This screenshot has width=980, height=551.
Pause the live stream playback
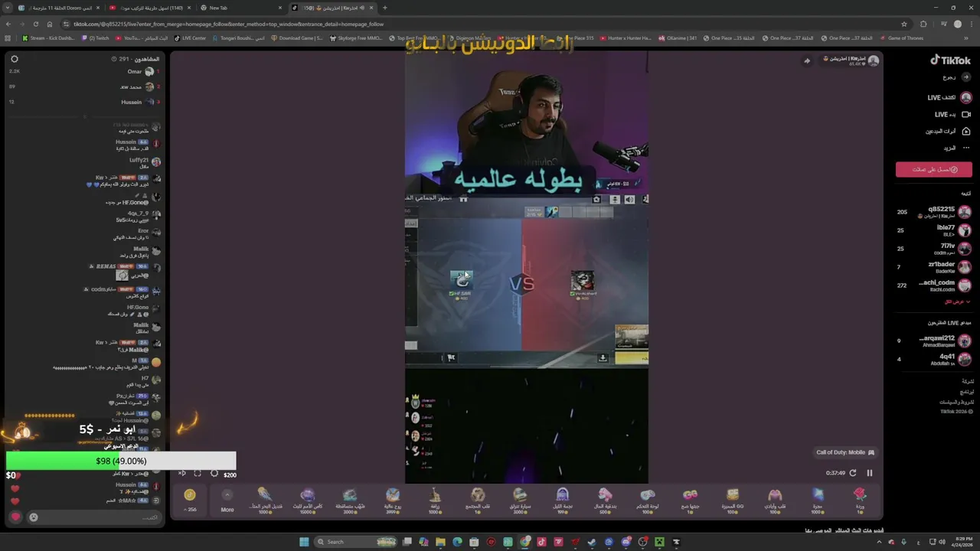[x=869, y=473]
